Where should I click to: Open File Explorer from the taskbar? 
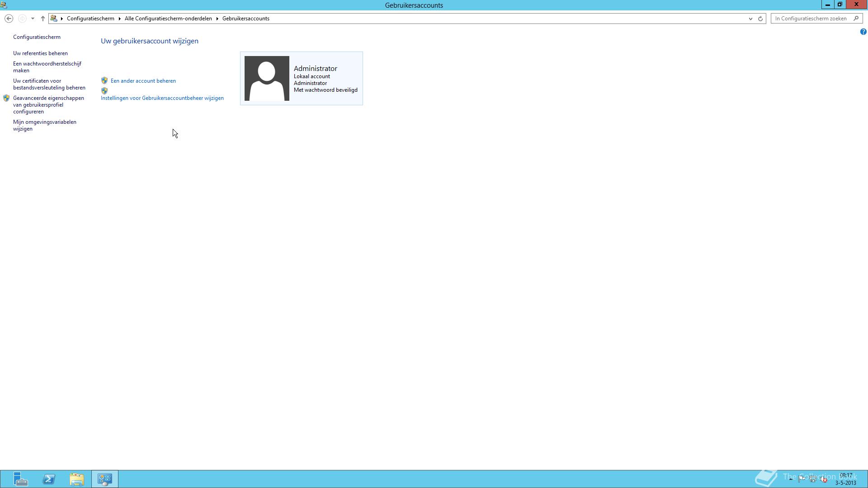[77, 479]
